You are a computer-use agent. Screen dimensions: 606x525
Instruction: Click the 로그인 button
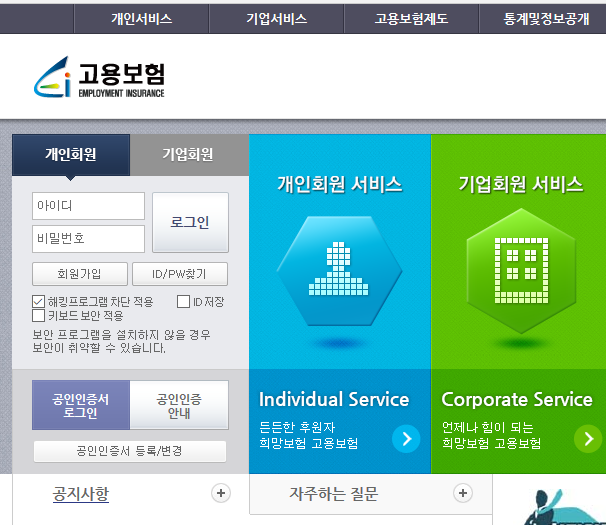191,222
